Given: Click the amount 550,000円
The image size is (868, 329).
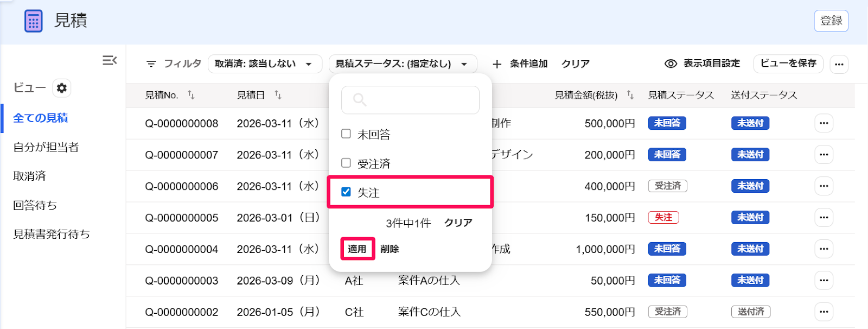Looking at the screenshot, I should (x=610, y=313).
